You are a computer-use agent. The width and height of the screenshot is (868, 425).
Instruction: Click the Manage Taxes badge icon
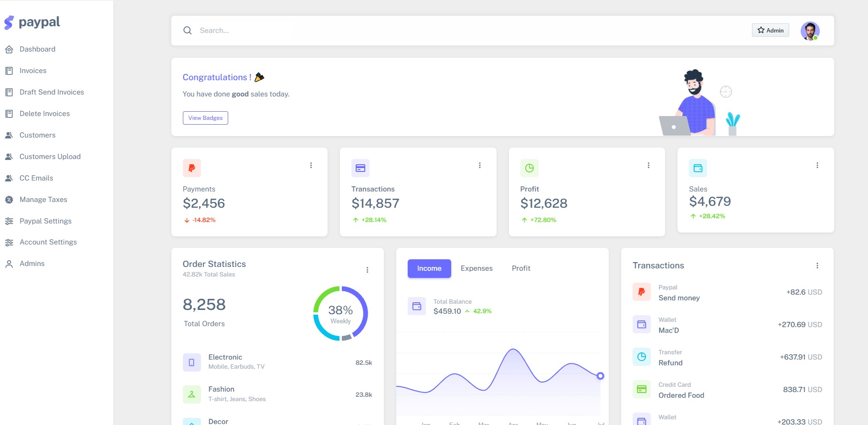pyautogui.click(x=9, y=200)
